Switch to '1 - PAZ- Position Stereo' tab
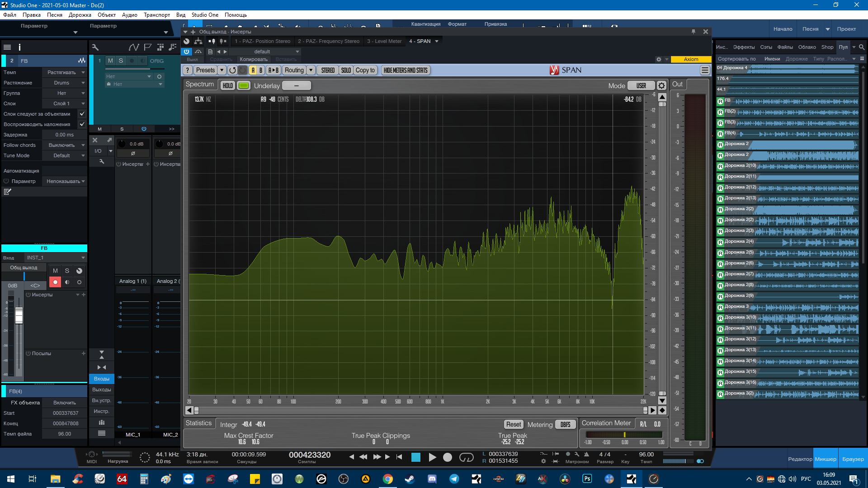Screen dimensions: 868x488 tap(262, 41)
